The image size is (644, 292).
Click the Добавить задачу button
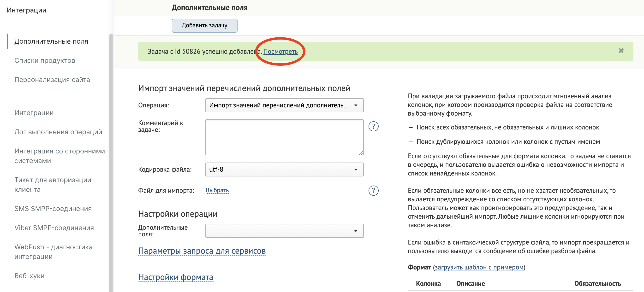click(204, 25)
